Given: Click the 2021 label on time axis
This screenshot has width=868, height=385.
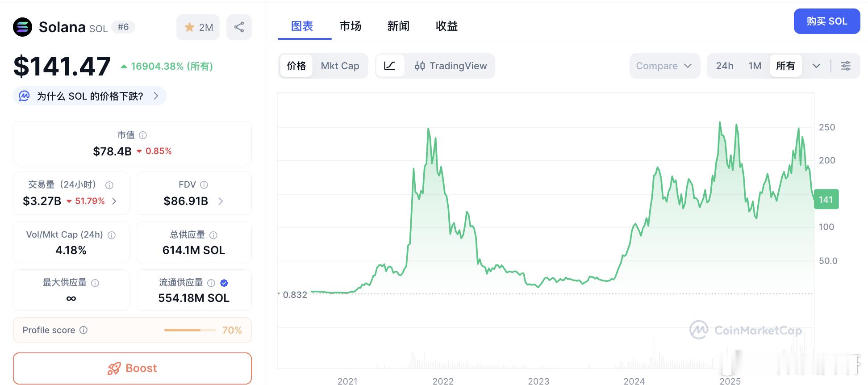Looking at the screenshot, I should click(x=347, y=381).
